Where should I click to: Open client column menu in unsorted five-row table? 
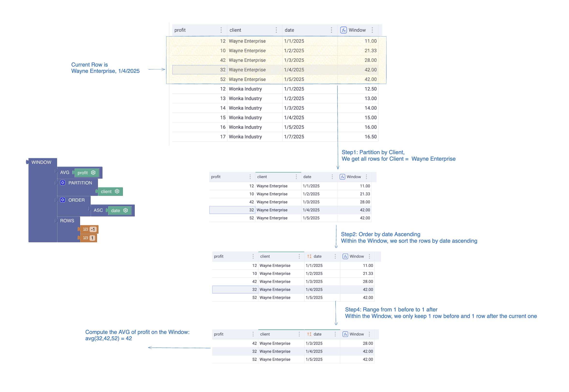pos(296,177)
